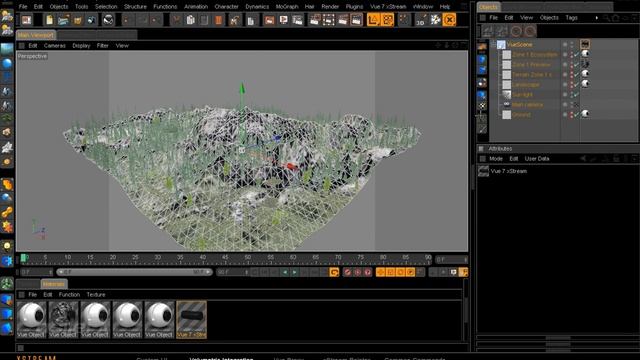Open the viewport Cameras dropdown menu
This screenshot has width=640, height=360.
point(54,46)
